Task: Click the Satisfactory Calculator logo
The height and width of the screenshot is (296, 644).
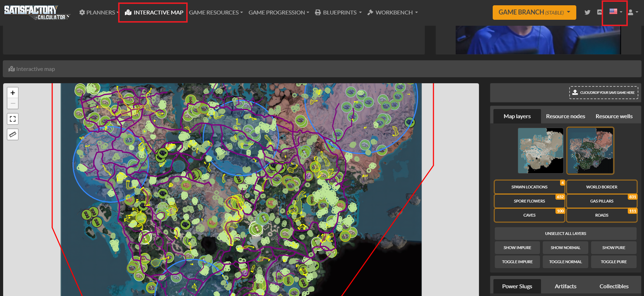Action: coord(37,12)
